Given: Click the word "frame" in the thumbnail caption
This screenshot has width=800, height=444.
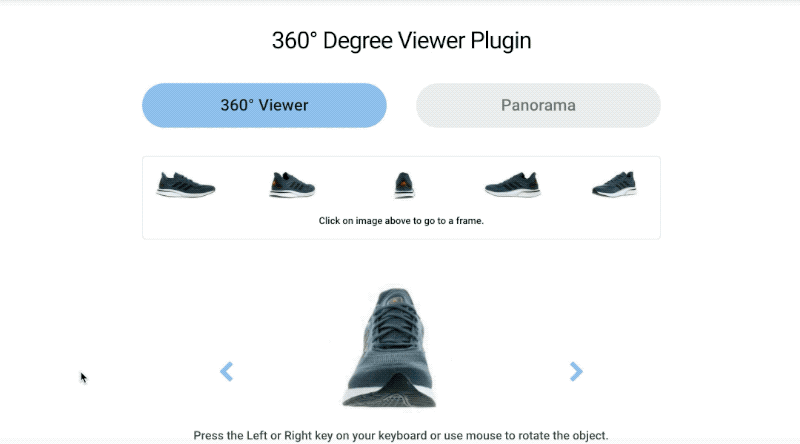Looking at the screenshot, I should click(x=469, y=221).
